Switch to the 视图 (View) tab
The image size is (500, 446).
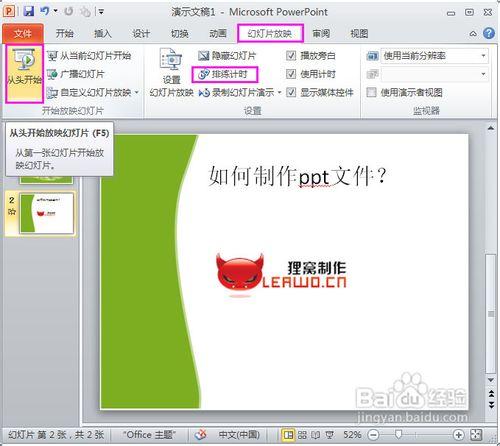coord(359,33)
